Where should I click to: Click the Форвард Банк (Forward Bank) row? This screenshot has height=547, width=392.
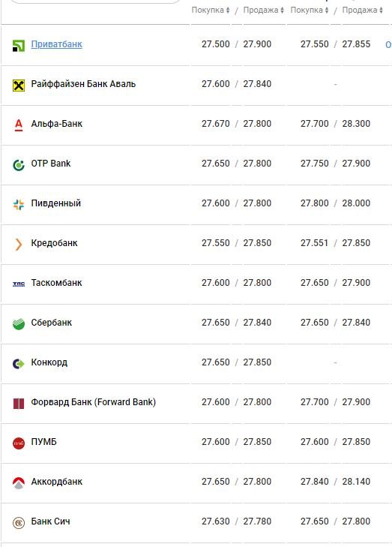[x=196, y=402]
